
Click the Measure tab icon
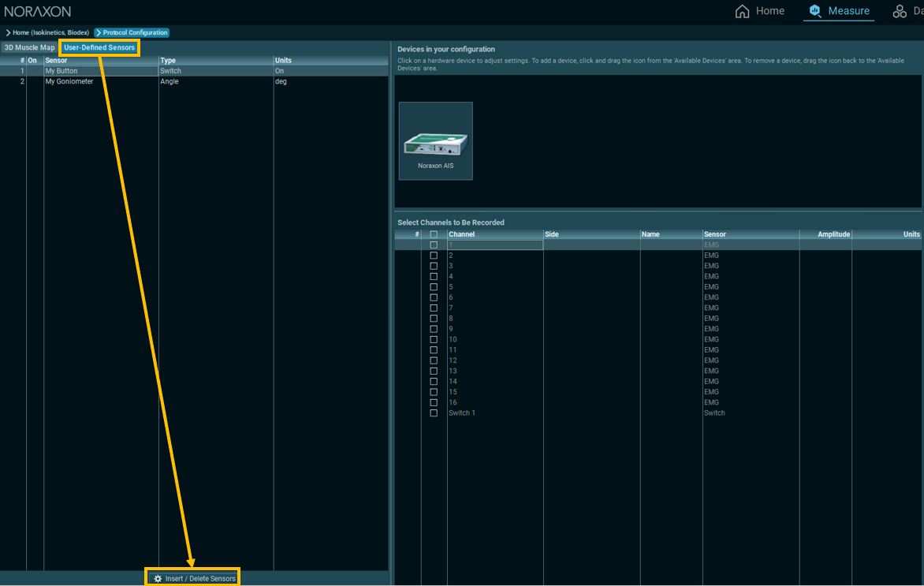pyautogui.click(x=815, y=11)
